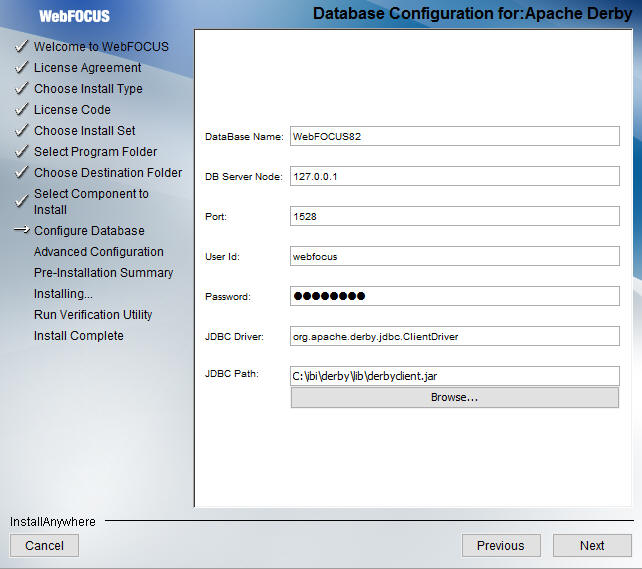Viewport: 642px width, 569px height.
Task: Click the Pre-Installation Summary step
Action: [104, 273]
